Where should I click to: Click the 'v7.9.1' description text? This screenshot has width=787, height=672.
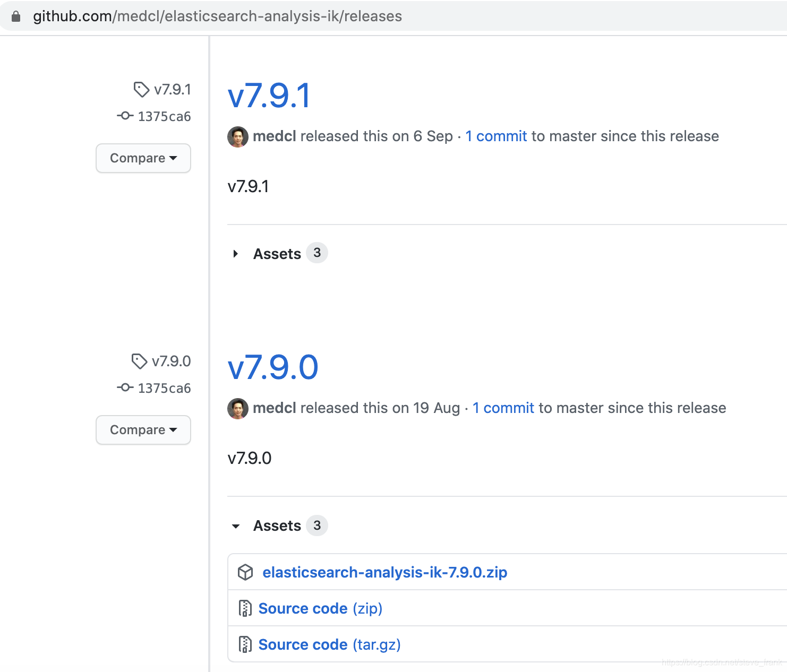tap(248, 186)
